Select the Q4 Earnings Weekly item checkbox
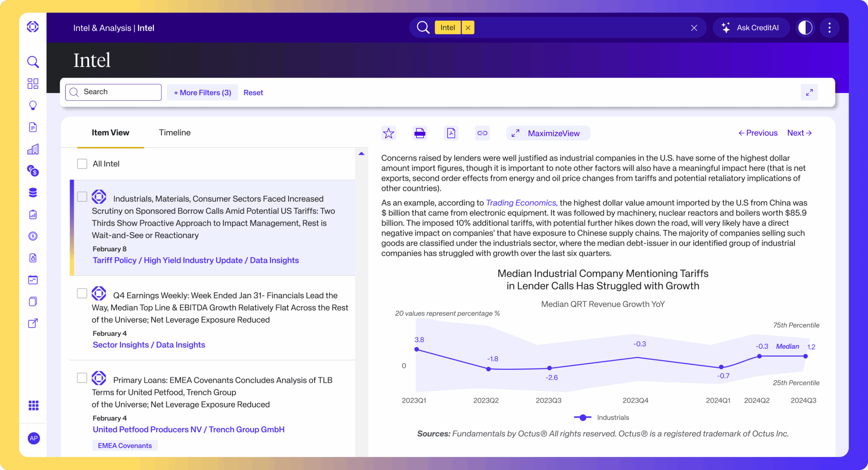 [82, 293]
